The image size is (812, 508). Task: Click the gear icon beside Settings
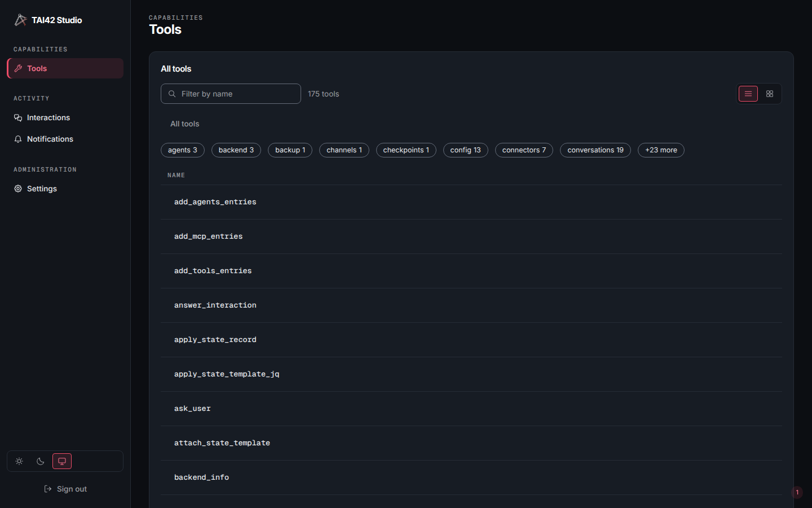18,189
